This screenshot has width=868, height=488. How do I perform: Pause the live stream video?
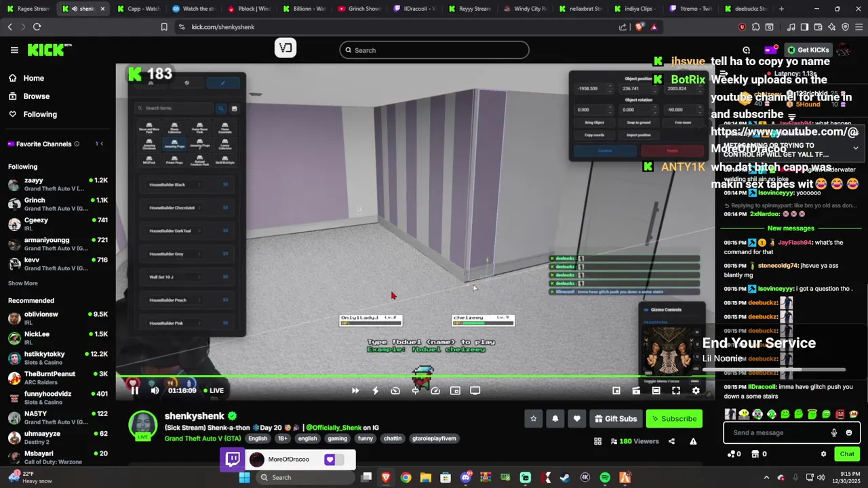[134, 390]
